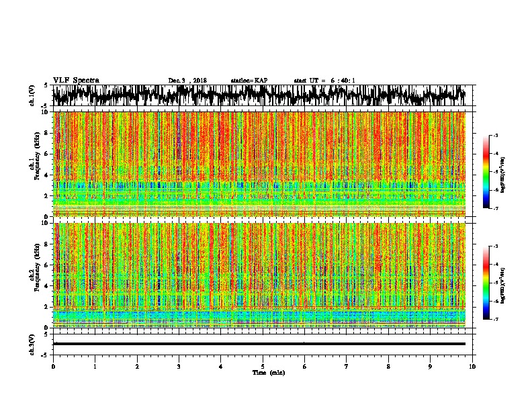Screen dimensions: 532x411
Task: Click the ch.1 color bar "-3" tick label
Action: [496, 136]
